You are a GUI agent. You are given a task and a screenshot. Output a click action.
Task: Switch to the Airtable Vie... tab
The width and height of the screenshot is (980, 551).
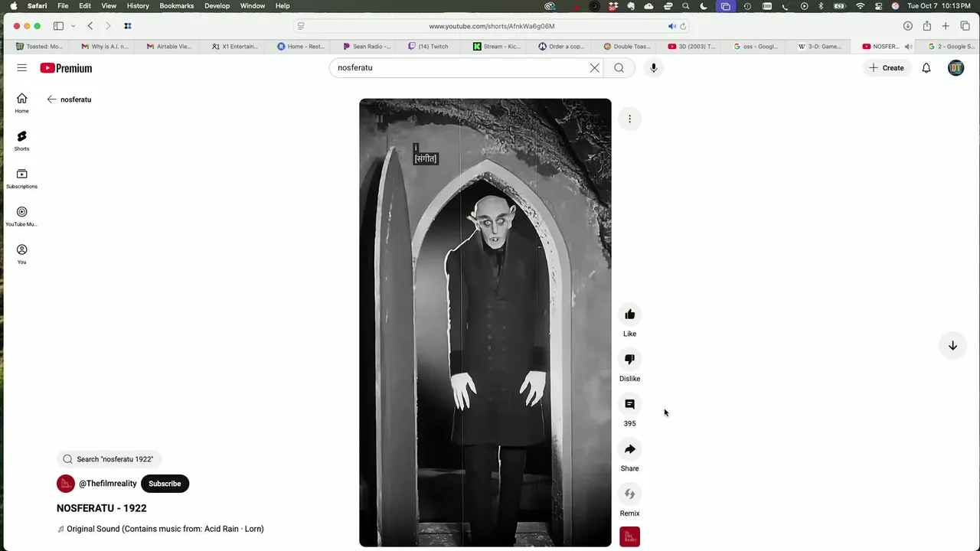[169, 47]
